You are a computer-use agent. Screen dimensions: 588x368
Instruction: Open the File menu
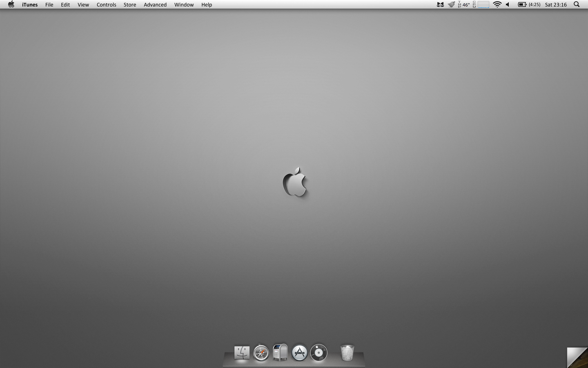point(49,4)
